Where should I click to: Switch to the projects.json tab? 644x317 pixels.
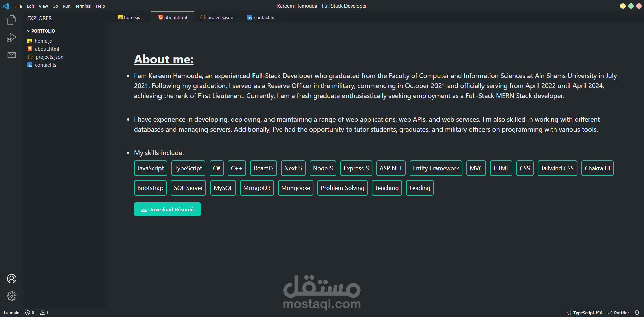(217, 17)
